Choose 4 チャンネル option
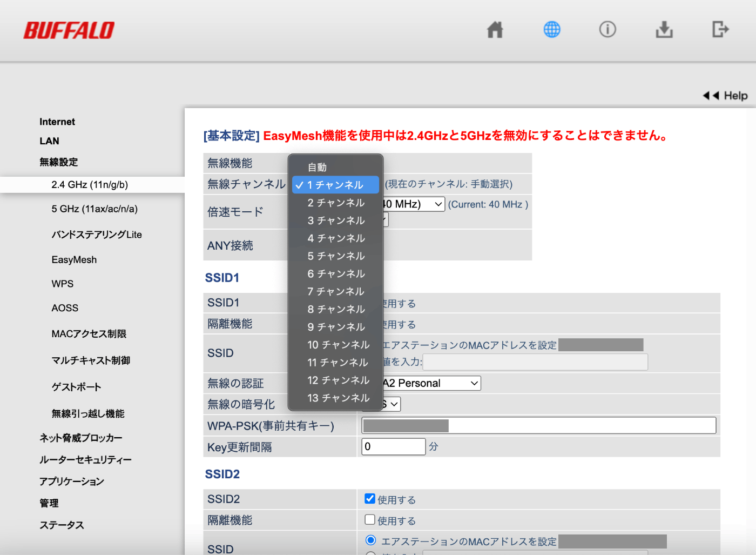Viewport: 756px width, 555px height. tap(335, 238)
